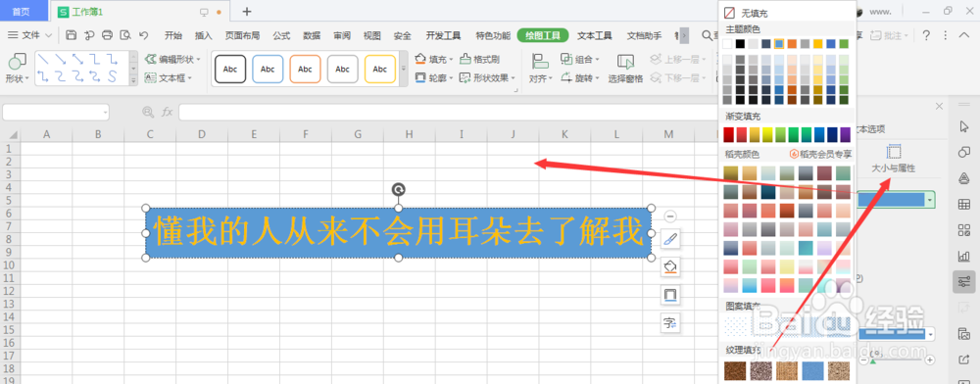Click the chart icon in right sidebar
The image size is (980, 384).
point(963,256)
